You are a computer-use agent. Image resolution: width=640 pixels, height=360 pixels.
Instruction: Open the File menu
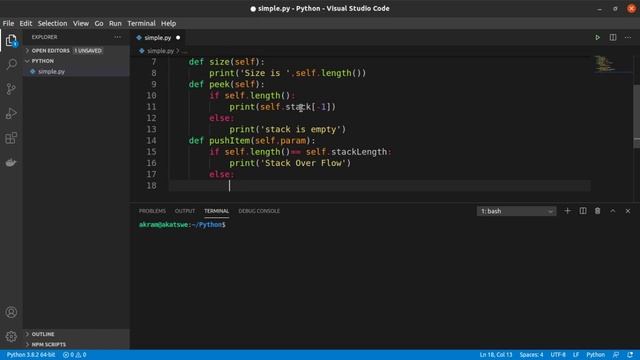coord(8,23)
